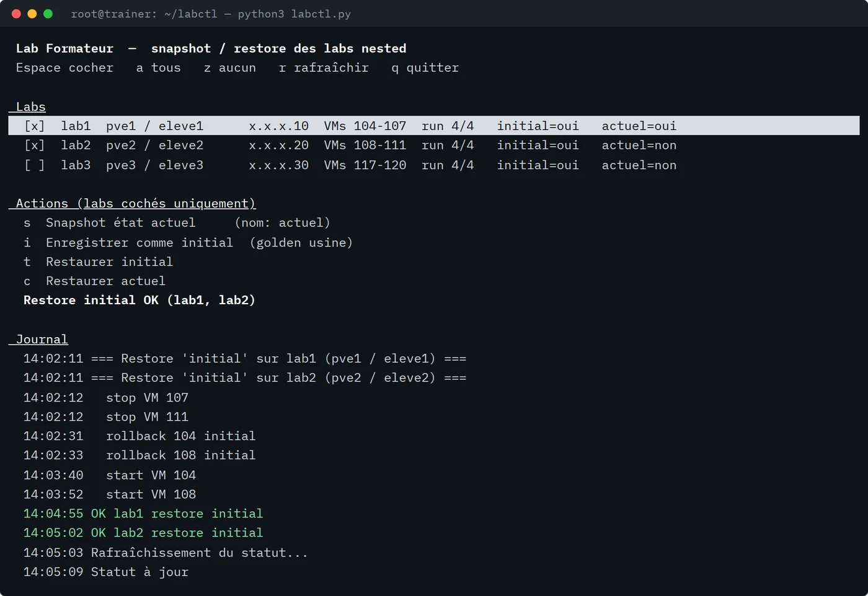Click 'run 4/4' in the lab3 row
Screen dimensions: 868x596
click(x=448, y=165)
